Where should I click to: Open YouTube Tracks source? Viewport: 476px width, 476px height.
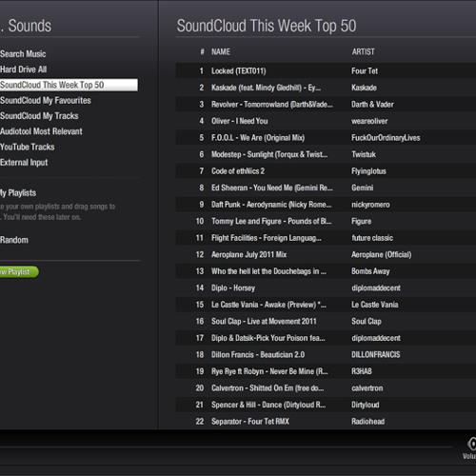28,147
